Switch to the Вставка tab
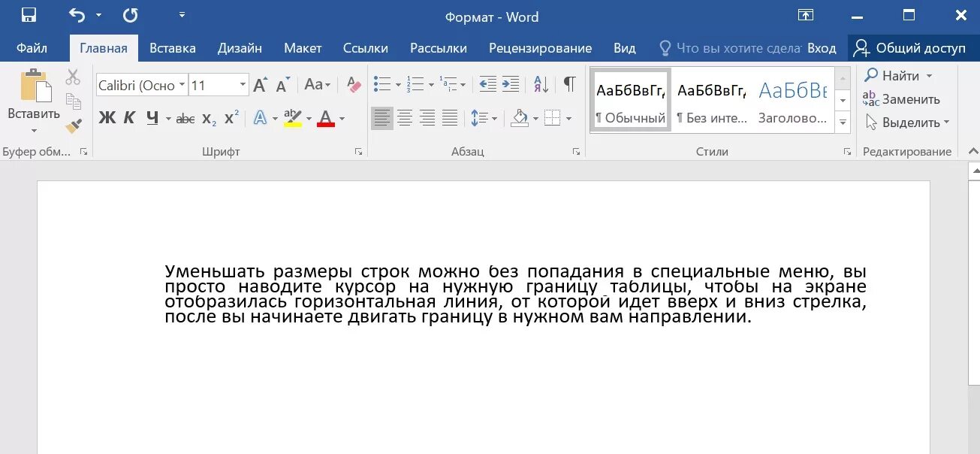Image resolution: width=980 pixels, height=454 pixels. coord(172,48)
